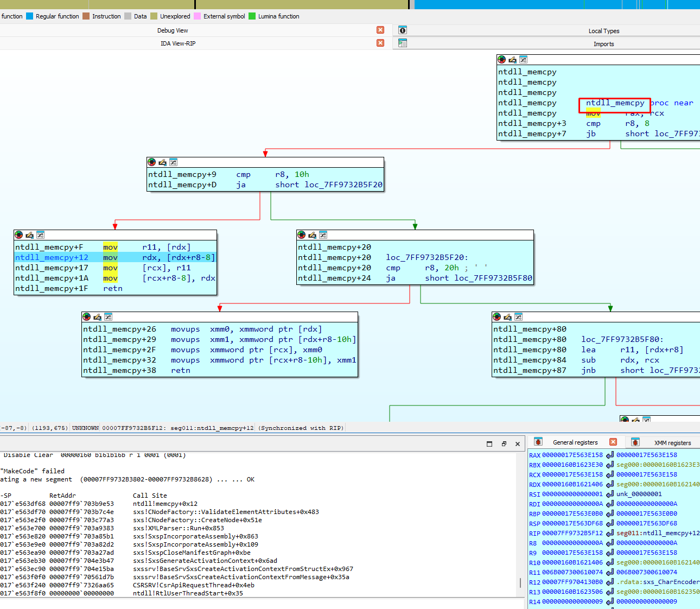Click edit name icon on ntdll_memcpy+20 node
Screen dimensions: 700x609
(x=312, y=235)
